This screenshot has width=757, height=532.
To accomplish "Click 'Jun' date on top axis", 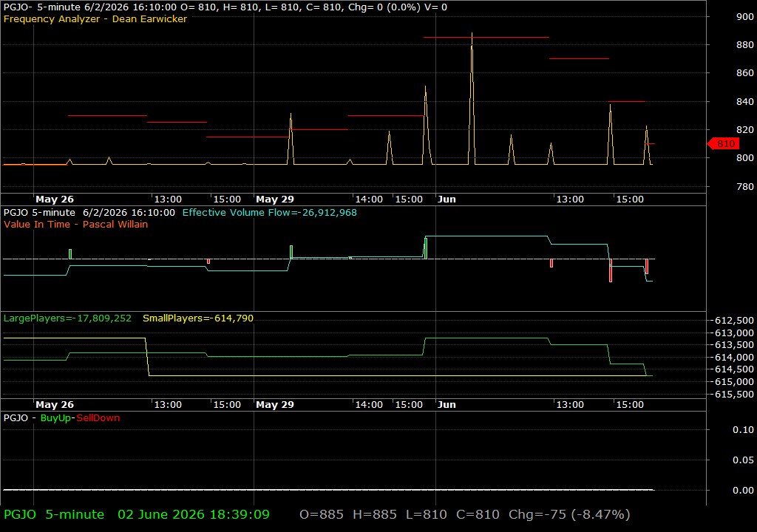I will click(447, 199).
